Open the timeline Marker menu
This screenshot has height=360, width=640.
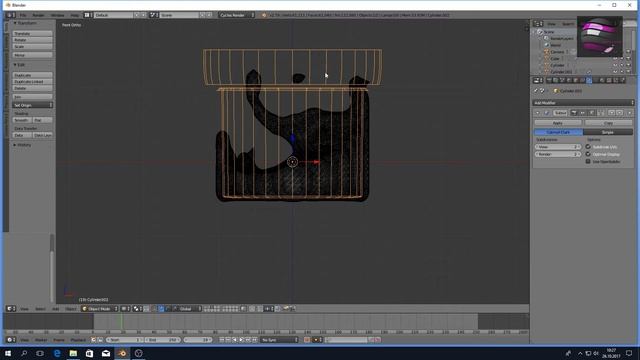tap(41, 340)
